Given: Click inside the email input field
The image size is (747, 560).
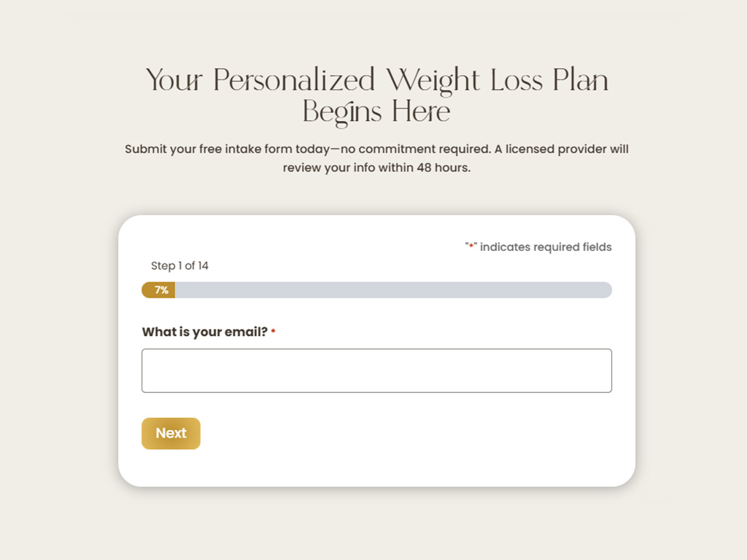Looking at the screenshot, I should click(x=376, y=370).
